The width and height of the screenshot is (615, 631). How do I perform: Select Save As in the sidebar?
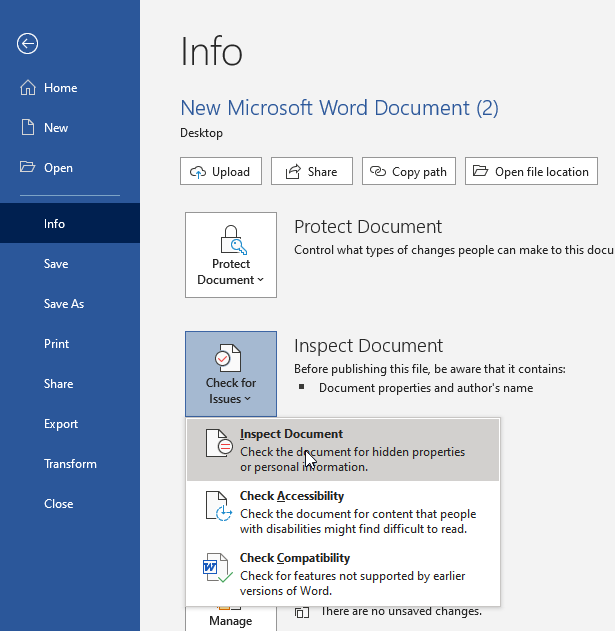64,304
